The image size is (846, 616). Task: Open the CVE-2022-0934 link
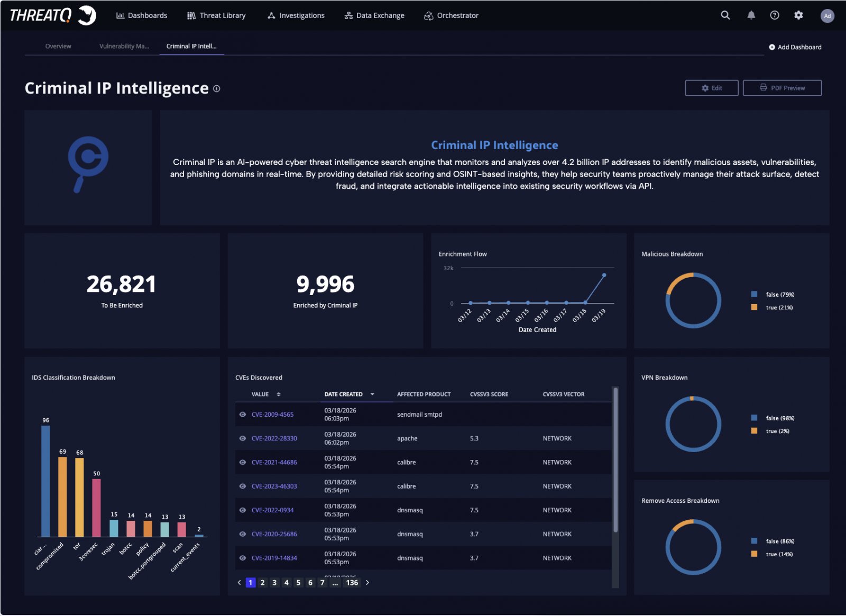pyautogui.click(x=272, y=510)
